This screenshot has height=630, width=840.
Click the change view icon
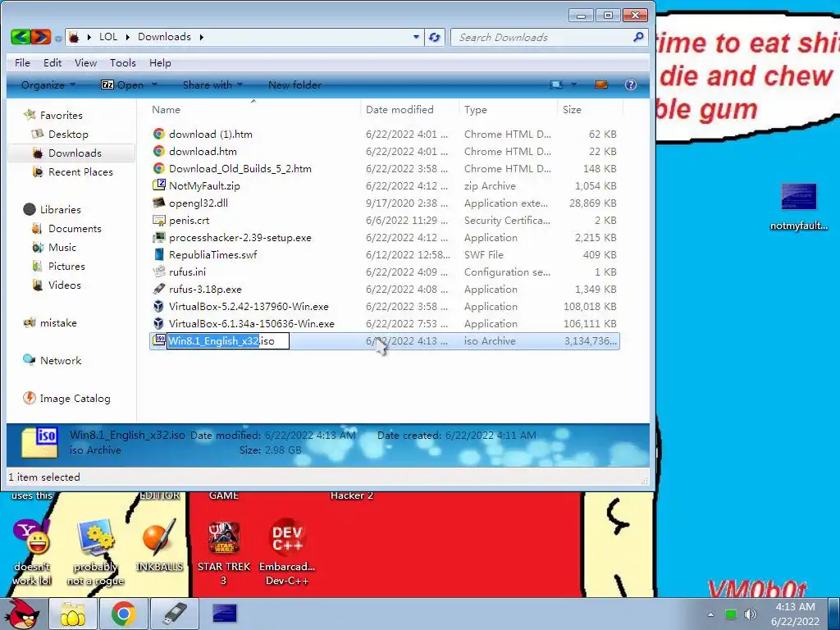pyautogui.click(x=557, y=84)
